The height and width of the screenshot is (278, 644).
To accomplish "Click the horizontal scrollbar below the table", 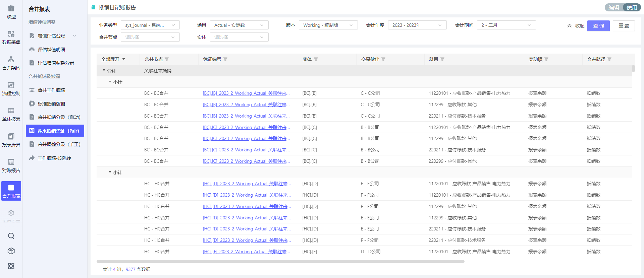I will [x=280, y=261].
